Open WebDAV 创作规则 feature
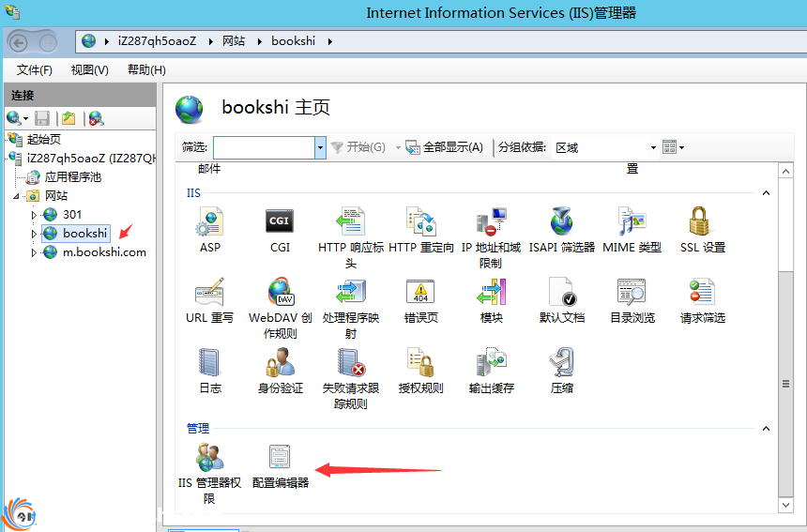The width and height of the screenshot is (807, 532). point(280,308)
